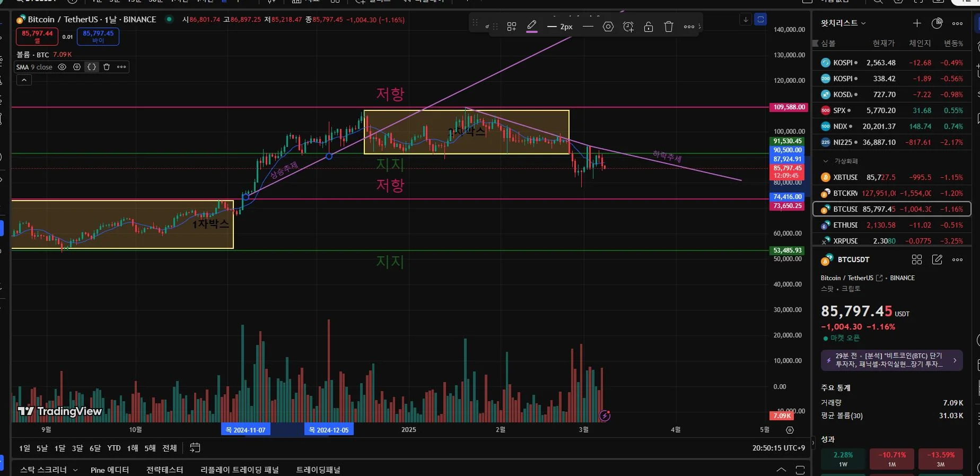
Task: Delete the selected drawing with trash icon
Action: click(x=669, y=27)
